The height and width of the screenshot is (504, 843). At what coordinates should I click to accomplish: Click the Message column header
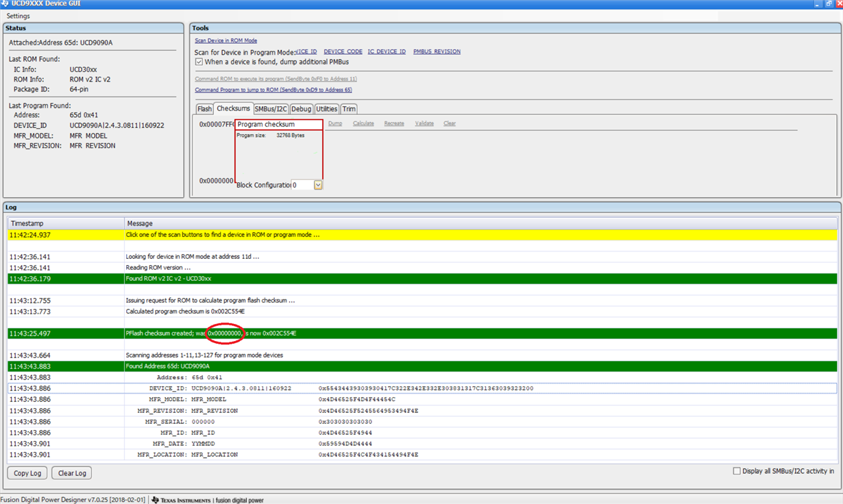coord(480,223)
